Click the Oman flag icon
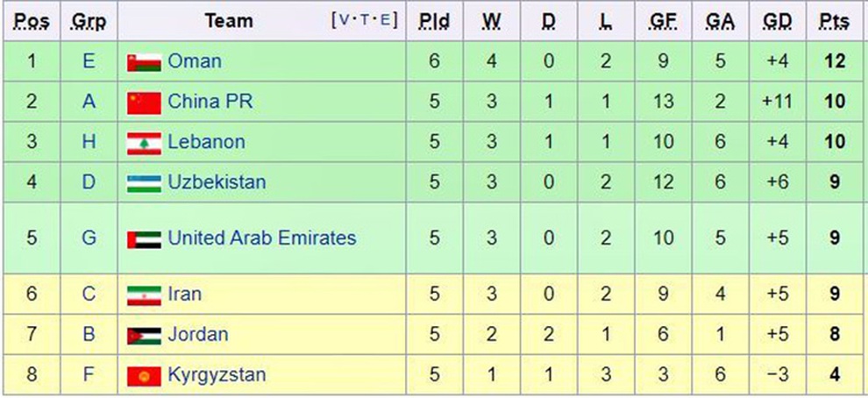 tap(144, 62)
